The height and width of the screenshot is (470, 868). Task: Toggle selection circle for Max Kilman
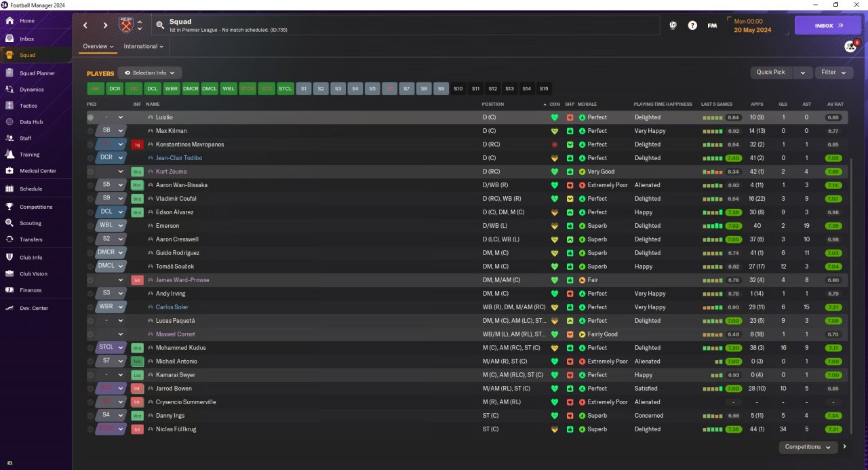coord(91,131)
